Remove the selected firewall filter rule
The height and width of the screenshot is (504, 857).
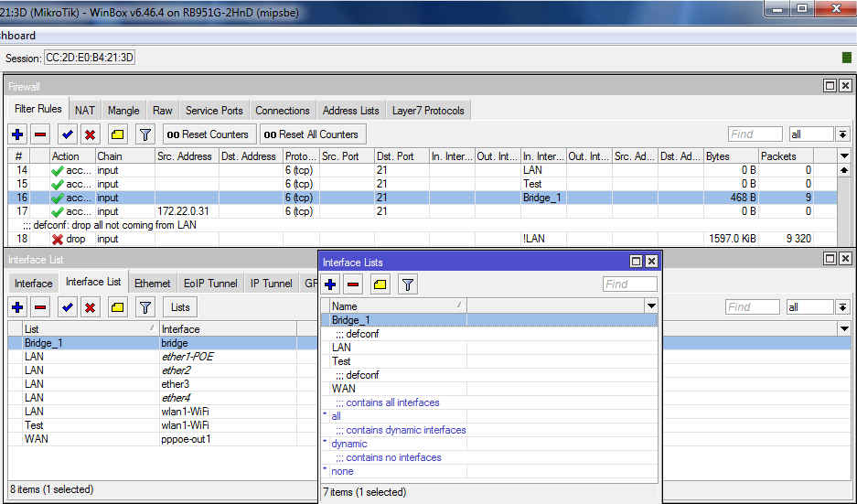pyautogui.click(x=40, y=134)
